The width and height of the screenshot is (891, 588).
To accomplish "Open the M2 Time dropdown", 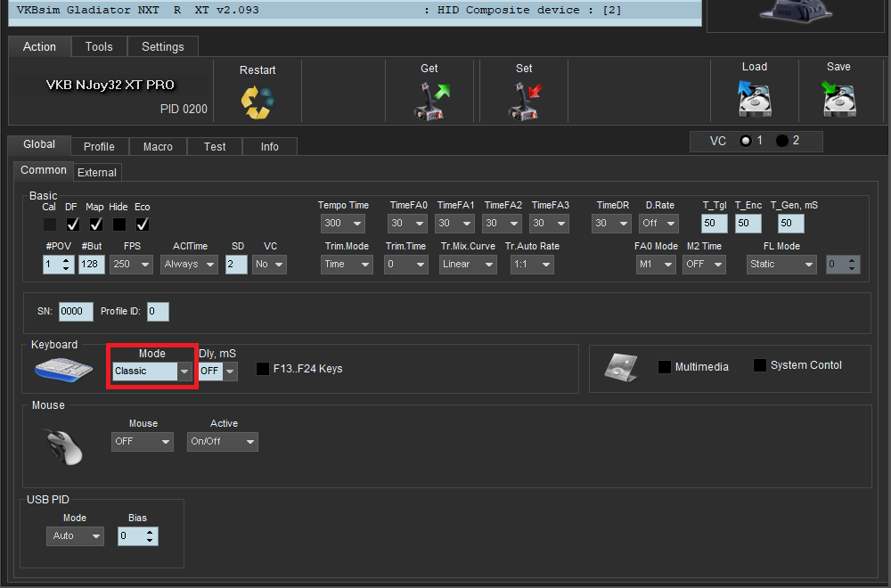I will click(704, 265).
